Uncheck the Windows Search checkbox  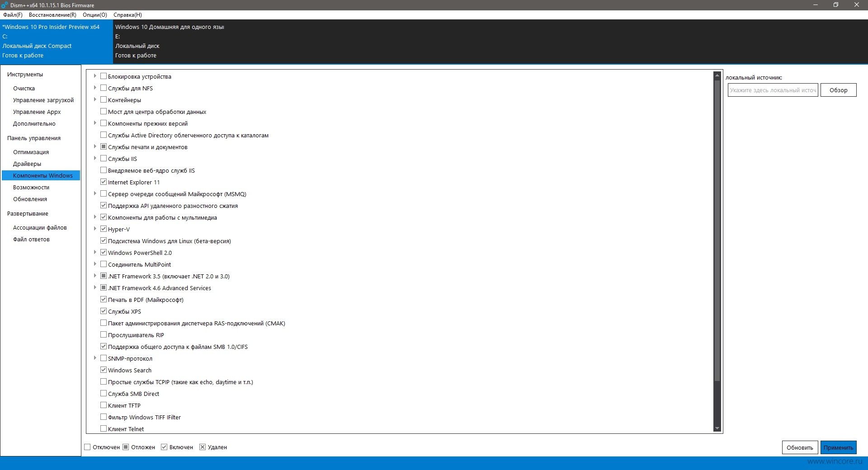click(104, 370)
